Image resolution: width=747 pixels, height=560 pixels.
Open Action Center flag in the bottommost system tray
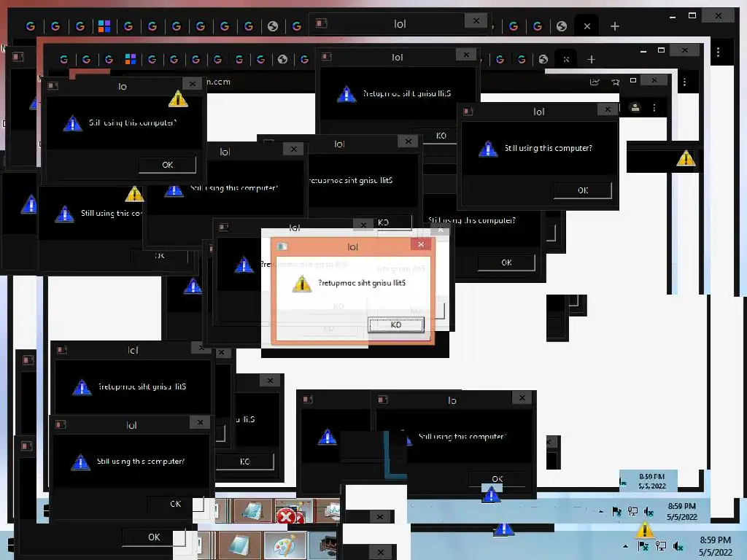point(643,546)
